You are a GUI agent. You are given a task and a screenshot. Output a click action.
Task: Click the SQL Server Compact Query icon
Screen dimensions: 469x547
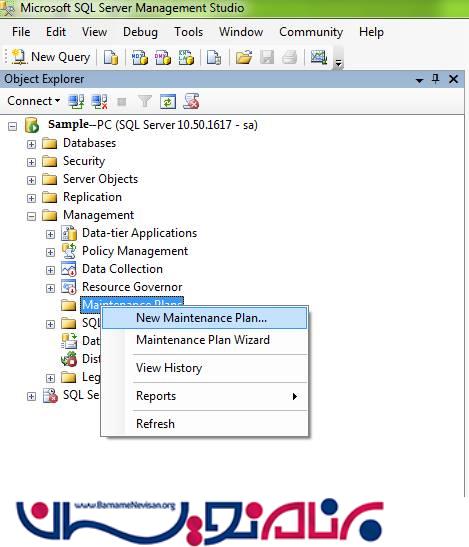pos(214,57)
